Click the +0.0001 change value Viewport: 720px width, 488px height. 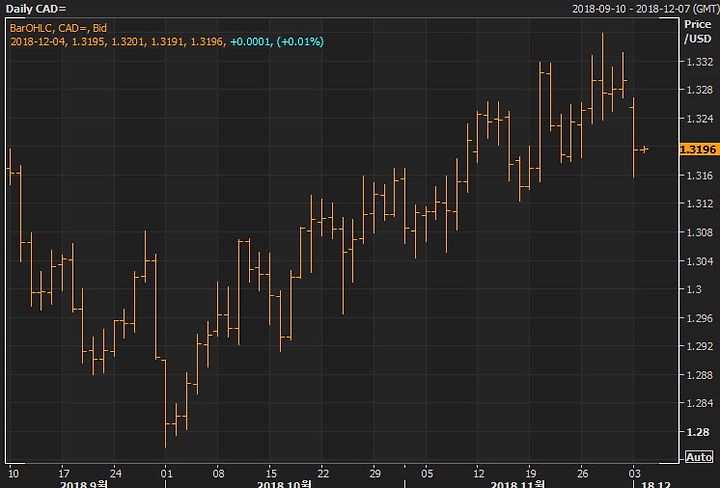(250, 42)
